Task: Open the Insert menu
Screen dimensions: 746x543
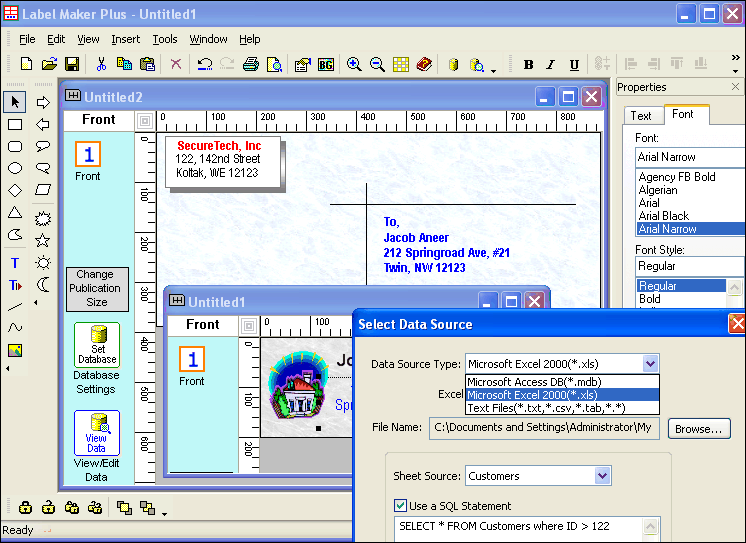Action: (x=125, y=39)
